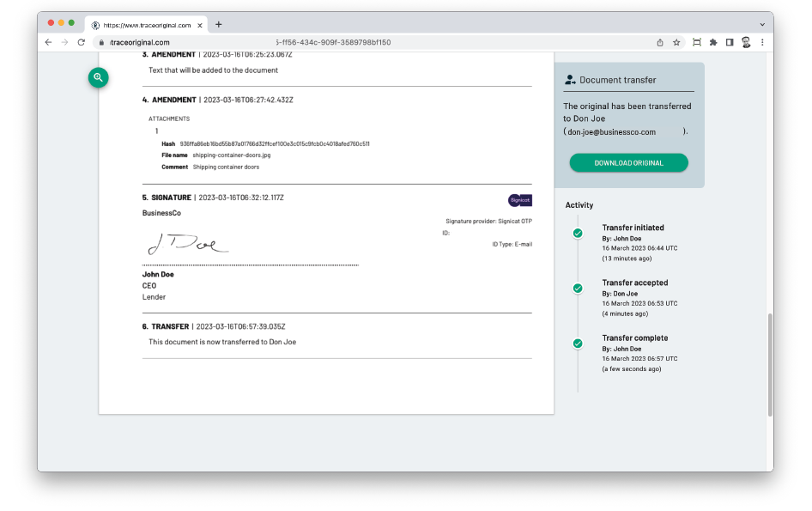Screen dimensions: 812x511
Task: Toggle the browser side panel icon
Action: coord(729,42)
